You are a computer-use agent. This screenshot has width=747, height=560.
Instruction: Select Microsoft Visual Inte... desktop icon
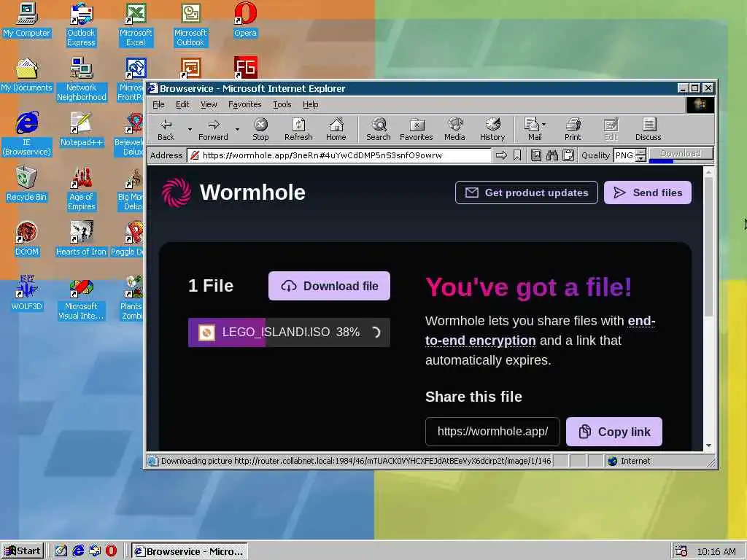(82, 298)
